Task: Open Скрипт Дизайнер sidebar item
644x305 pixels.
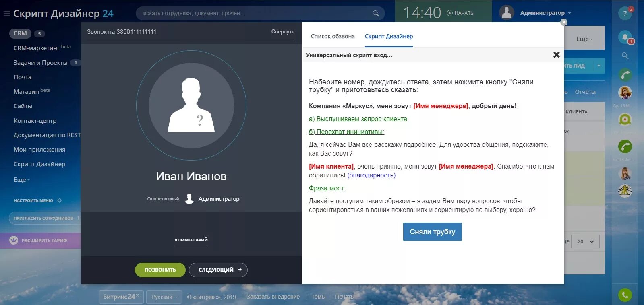Action: (x=39, y=164)
